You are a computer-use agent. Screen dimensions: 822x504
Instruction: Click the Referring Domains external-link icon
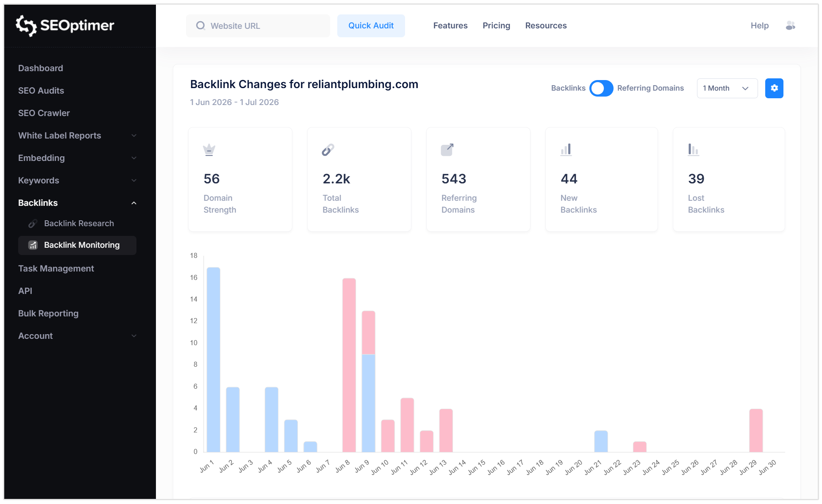coord(447,150)
